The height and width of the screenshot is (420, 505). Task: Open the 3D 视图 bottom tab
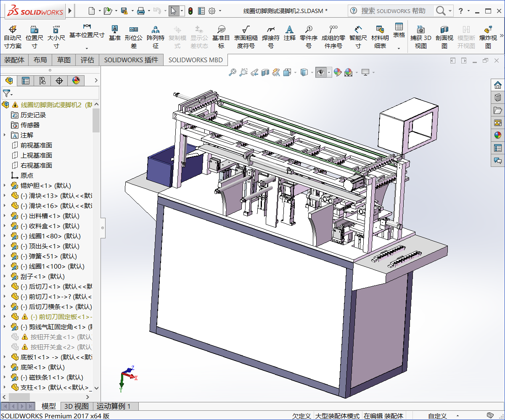76,406
